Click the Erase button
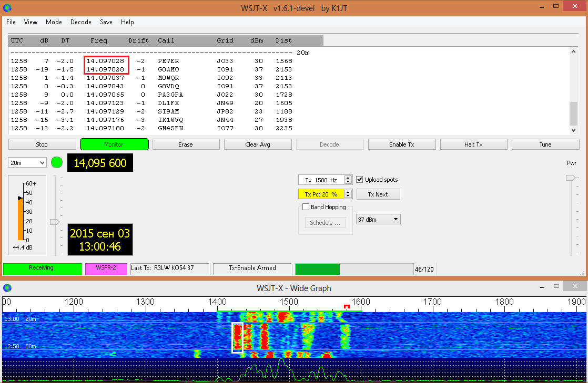 186,144
